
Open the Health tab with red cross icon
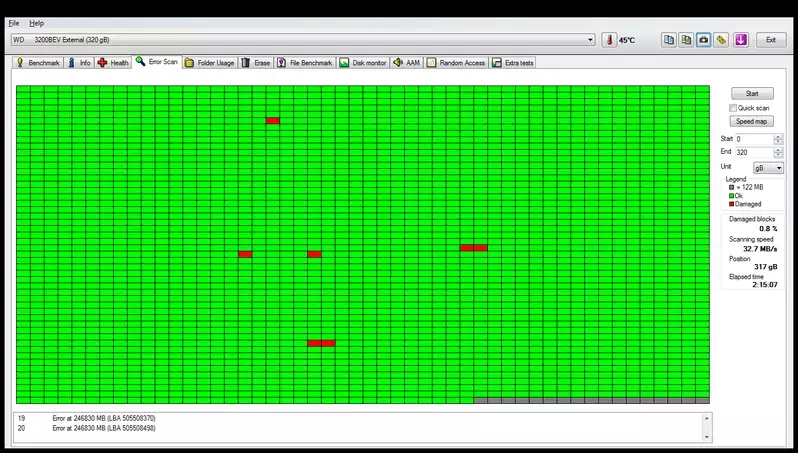pos(113,63)
